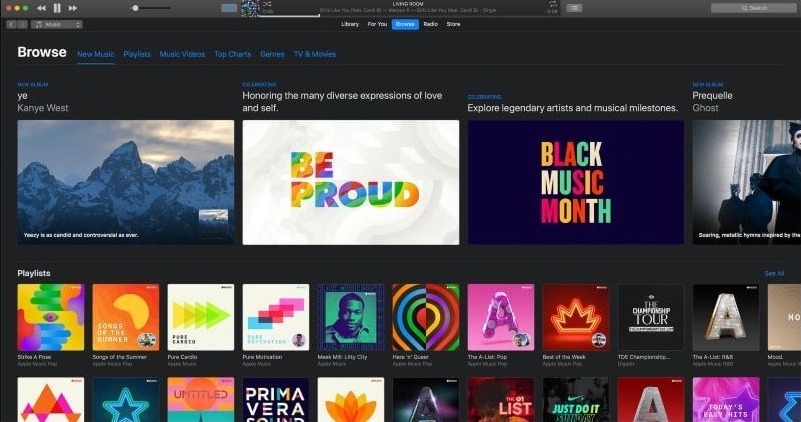Image resolution: width=801 pixels, height=422 pixels.
Task: Click the now playing album artwork
Action: pyautogui.click(x=250, y=9)
